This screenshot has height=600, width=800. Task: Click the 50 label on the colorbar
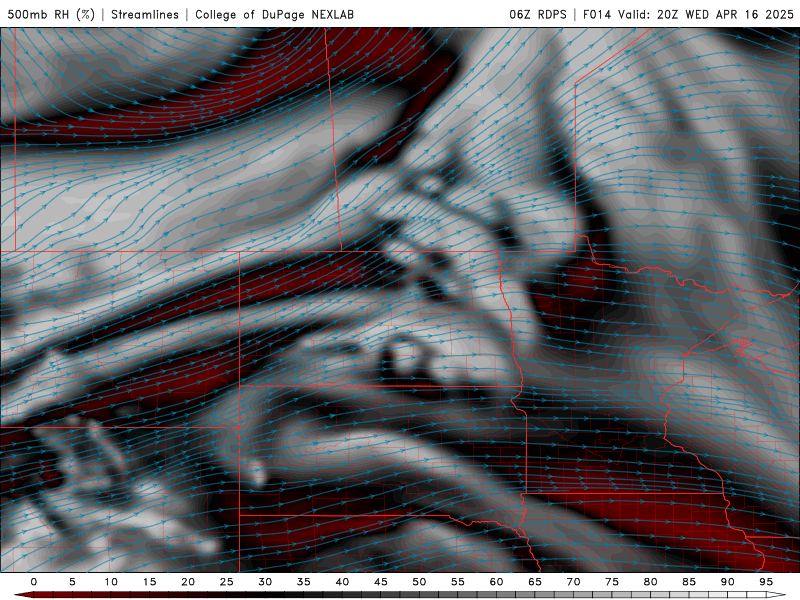pyautogui.click(x=419, y=582)
